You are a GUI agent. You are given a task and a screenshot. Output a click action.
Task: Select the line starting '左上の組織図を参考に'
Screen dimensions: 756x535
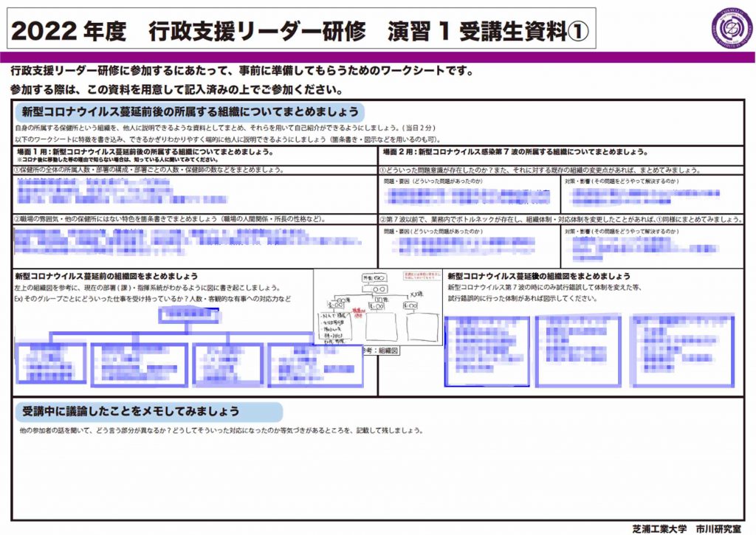(147, 288)
